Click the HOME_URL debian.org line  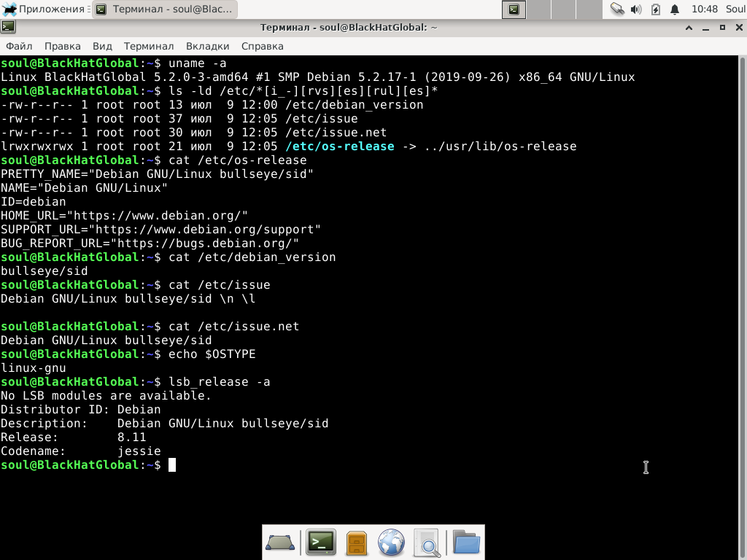[124, 216]
